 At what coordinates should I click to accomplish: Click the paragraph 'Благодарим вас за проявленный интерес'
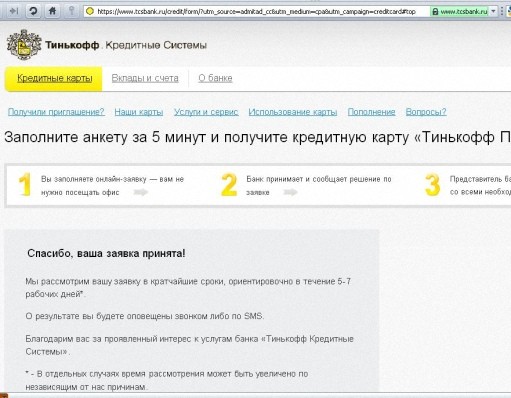click(x=189, y=345)
